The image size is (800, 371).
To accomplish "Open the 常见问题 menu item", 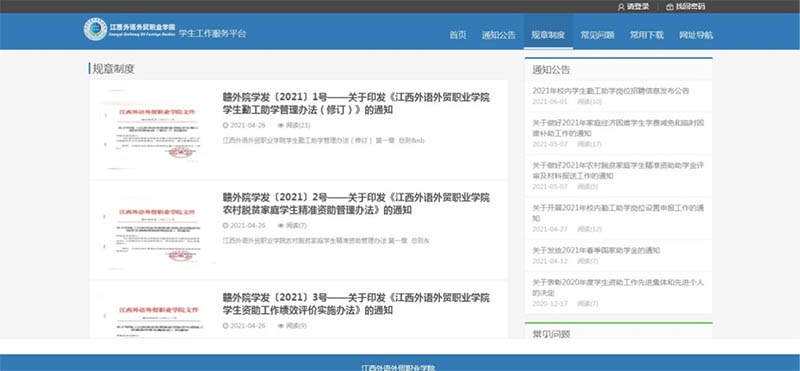I will pos(597,35).
